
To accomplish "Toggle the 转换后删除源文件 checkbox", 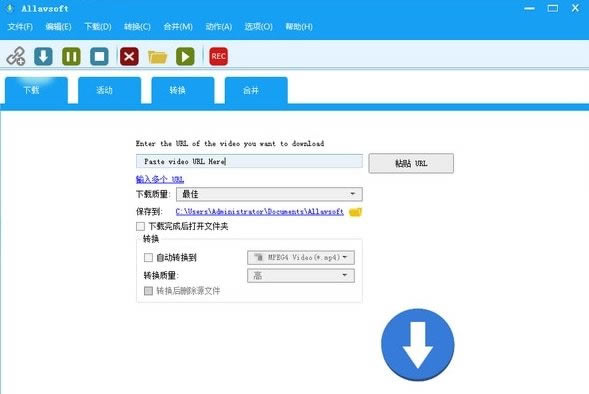I will [x=148, y=290].
